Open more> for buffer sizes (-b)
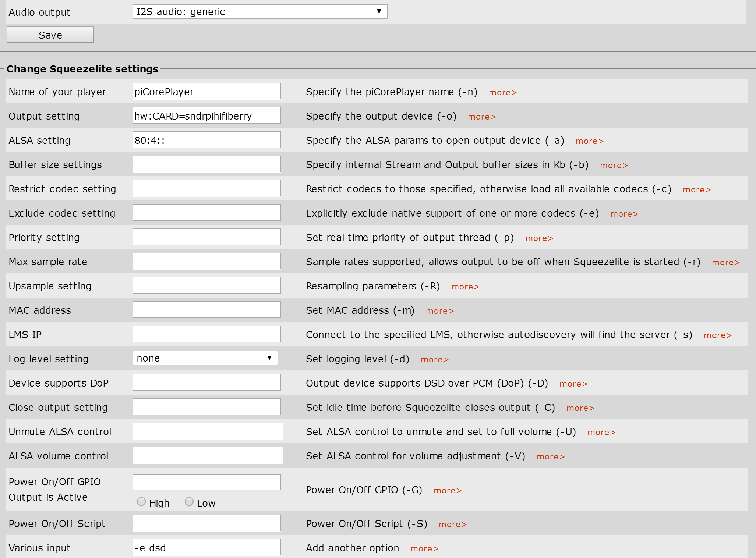Viewport: 756px width, 558px height. pyautogui.click(x=614, y=165)
